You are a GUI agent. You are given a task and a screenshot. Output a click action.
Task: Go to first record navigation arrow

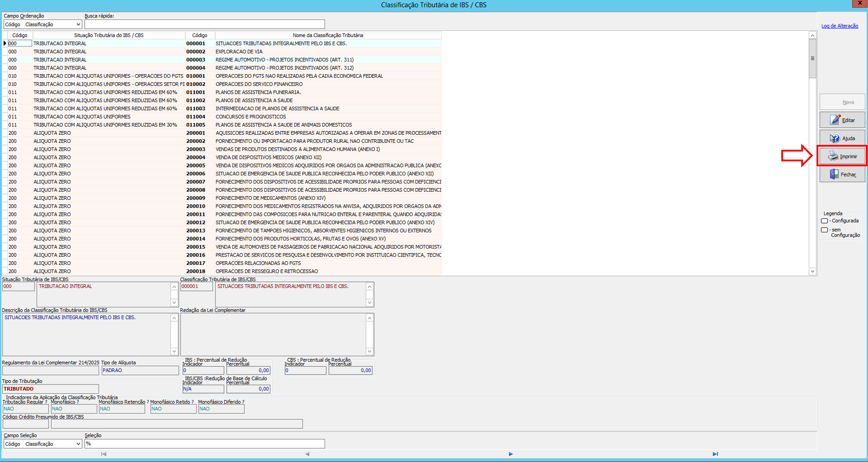[x=104, y=454]
